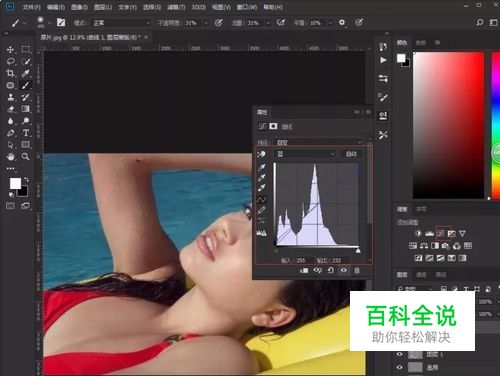This screenshot has width=500, height=376.
Task: Select the Eraser tool
Action: tap(10, 109)
